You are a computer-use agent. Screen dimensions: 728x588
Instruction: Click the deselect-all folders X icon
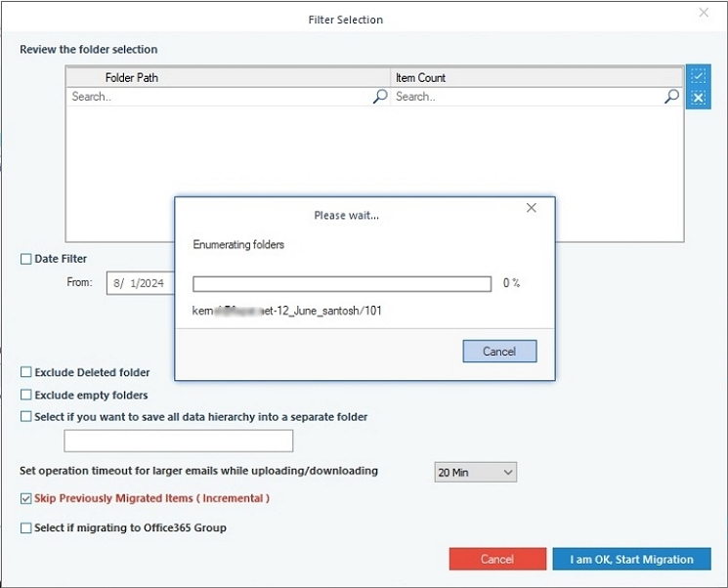[698, 98]
